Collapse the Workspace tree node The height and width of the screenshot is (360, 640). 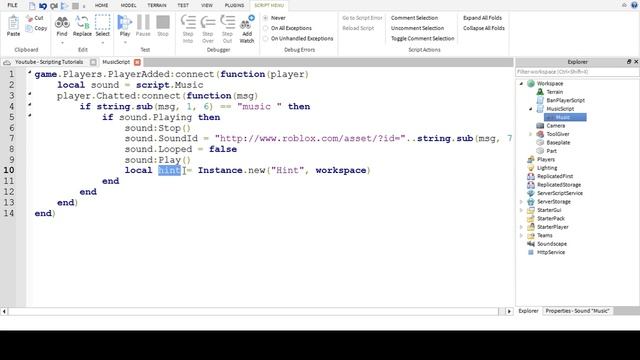pyautogui.click(x=521, y=83)
